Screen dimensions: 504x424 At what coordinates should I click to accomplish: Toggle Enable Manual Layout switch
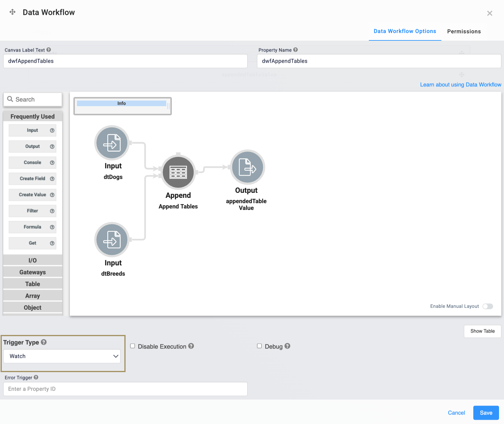click(x=487, y=306)
